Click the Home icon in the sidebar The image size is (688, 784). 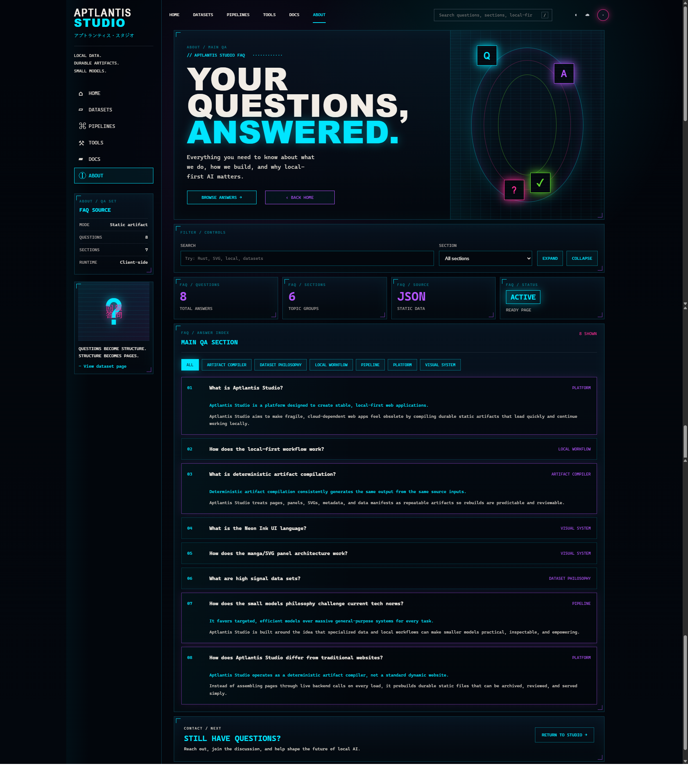pos(81,94)
